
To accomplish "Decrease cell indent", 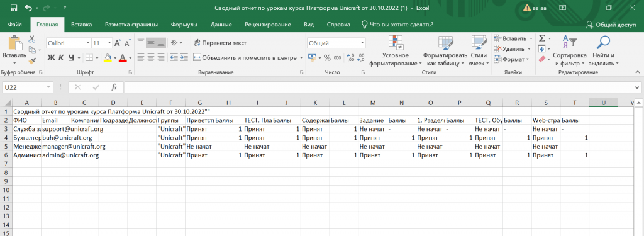I will point(174,57).
